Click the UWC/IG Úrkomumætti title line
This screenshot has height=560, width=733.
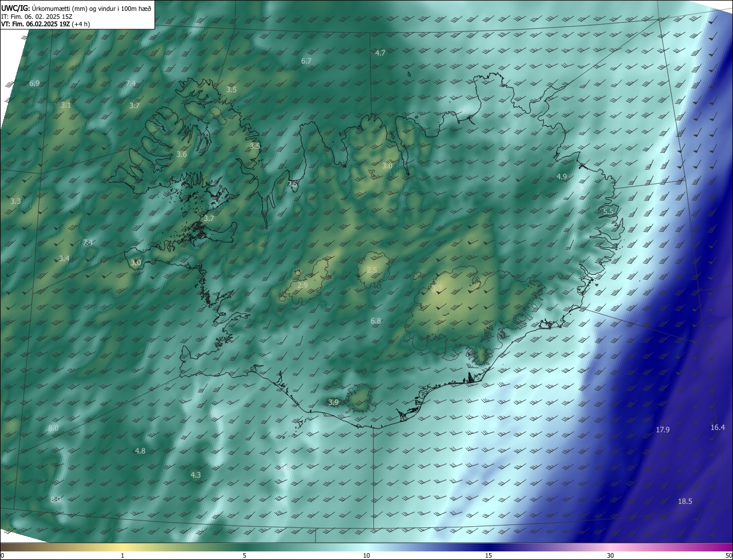pos(76,8)
